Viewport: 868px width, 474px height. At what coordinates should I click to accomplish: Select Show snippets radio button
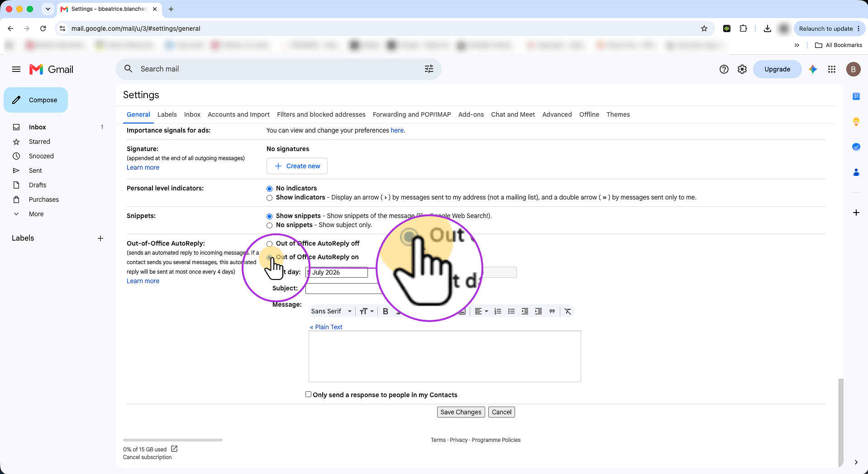[270, 216]
